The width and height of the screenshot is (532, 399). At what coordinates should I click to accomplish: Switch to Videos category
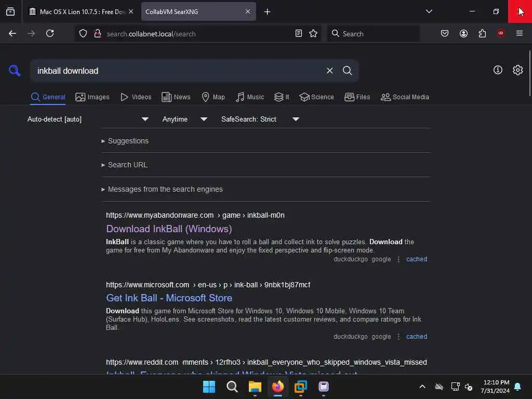pyautogui.click(x=136, y=97)
